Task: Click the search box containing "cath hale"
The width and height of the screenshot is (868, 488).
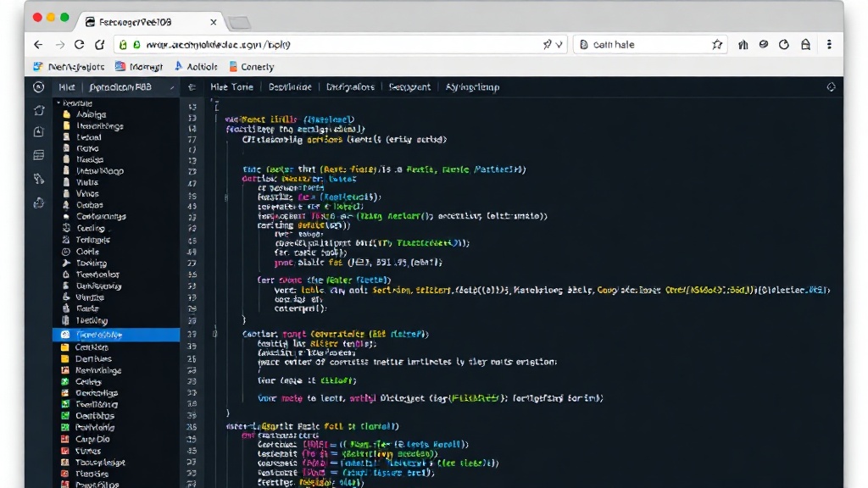Action: pyautogui.click(x=650, y=45)
